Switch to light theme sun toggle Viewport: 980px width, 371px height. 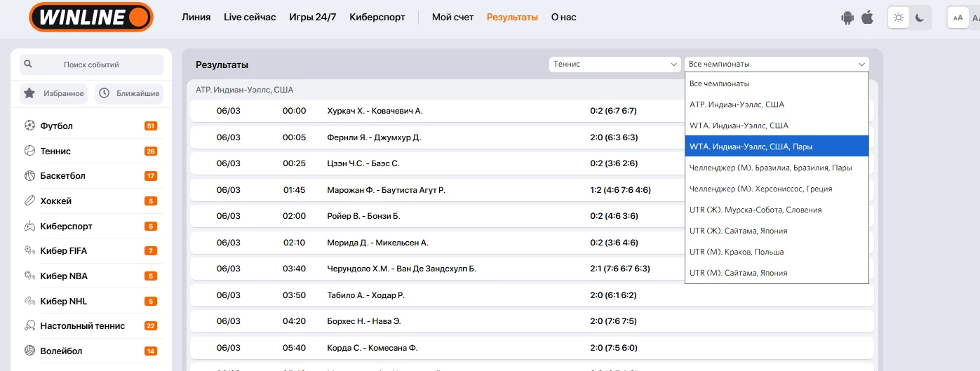pos(898,18)
